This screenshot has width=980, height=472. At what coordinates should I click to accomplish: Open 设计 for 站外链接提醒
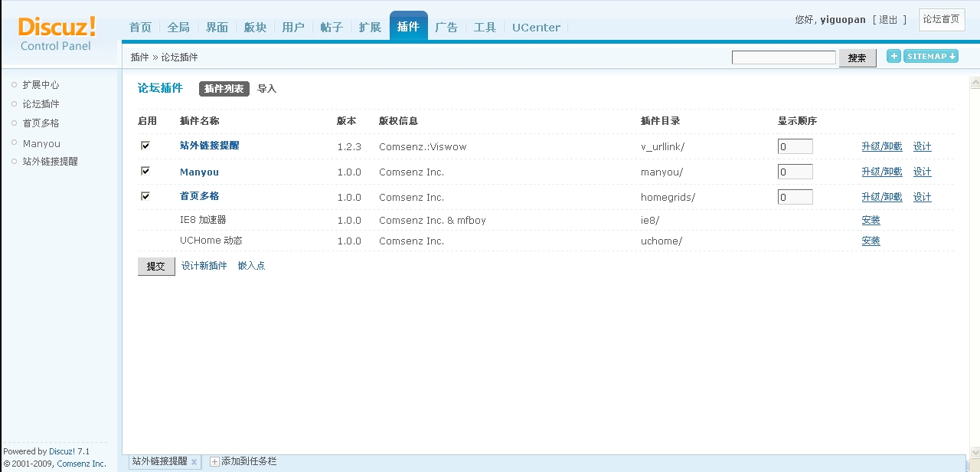point(923,146)
